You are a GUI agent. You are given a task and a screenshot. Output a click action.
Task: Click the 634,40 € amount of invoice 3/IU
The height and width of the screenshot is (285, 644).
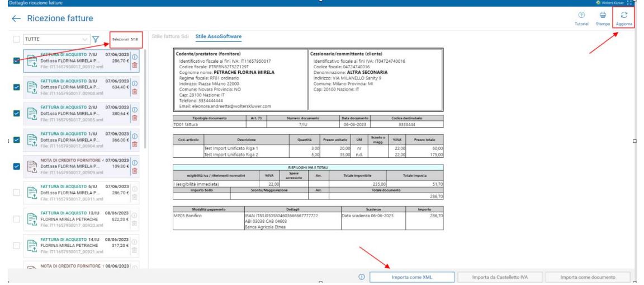120,87
